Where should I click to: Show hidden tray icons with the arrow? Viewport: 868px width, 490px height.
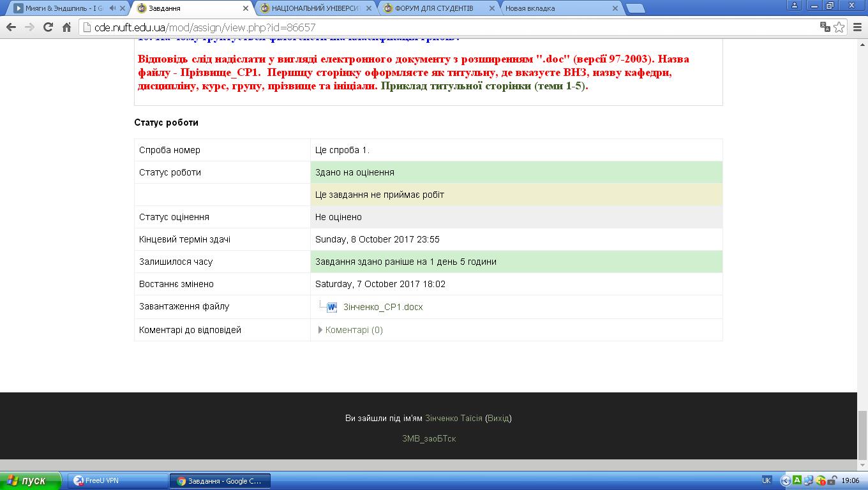(786, 480)
